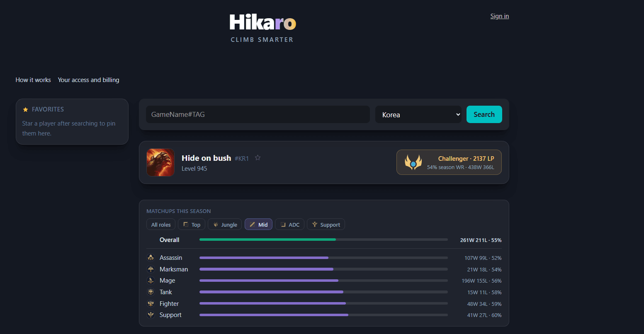Image resolution: width=644 pixels, height=334 pixels.
Task: Click the Challenger · 2137 LP text
Action: coord(466,159)
